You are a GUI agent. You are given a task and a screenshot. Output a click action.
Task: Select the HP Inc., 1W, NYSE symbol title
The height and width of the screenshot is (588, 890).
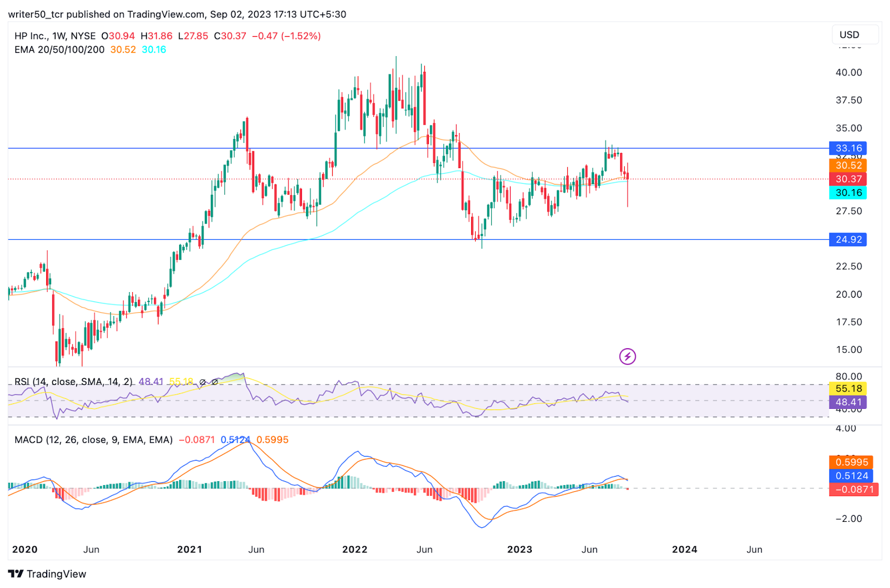tap(55, 36)
